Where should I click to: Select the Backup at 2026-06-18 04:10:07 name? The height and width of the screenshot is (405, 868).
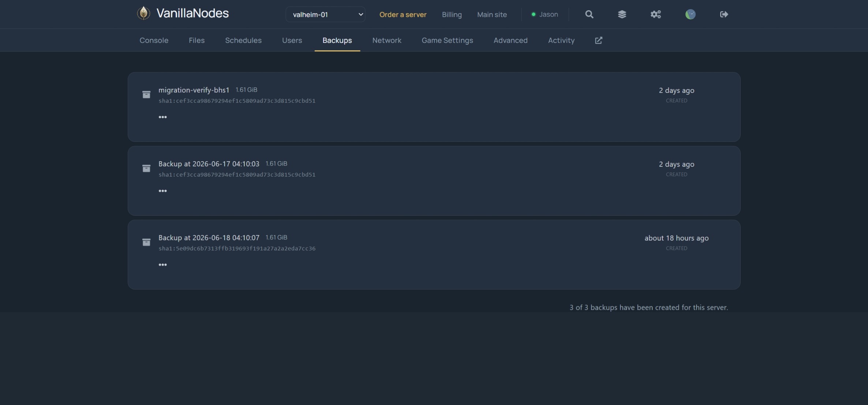point(209,238)
